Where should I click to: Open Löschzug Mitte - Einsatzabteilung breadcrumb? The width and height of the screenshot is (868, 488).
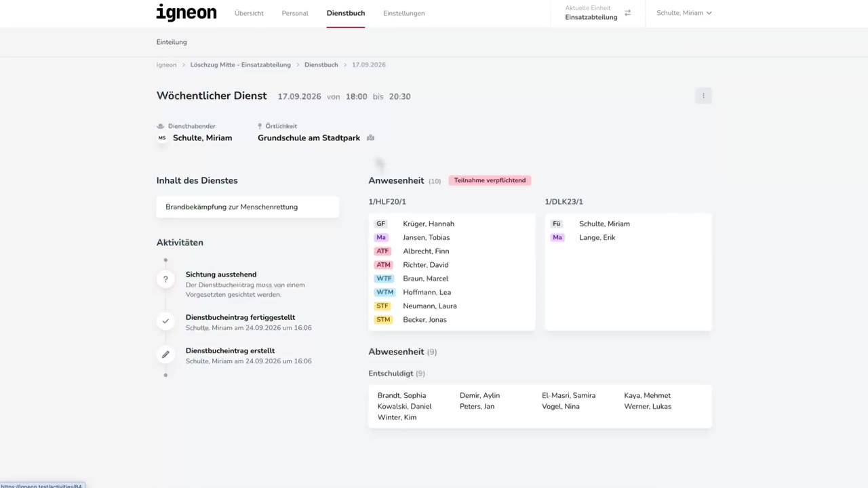pyautogui.click(x=241, y=65)
